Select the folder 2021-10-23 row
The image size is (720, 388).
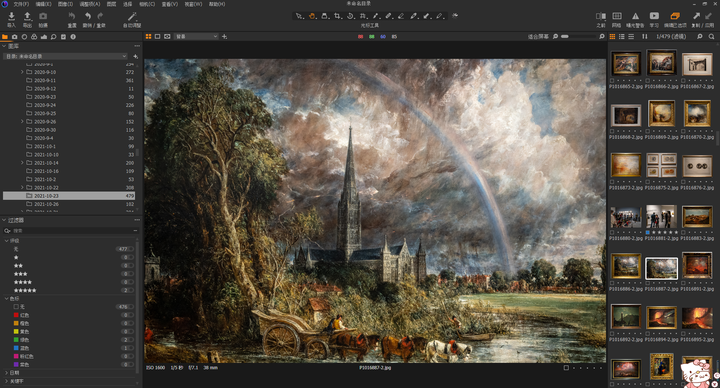(69, 196)
